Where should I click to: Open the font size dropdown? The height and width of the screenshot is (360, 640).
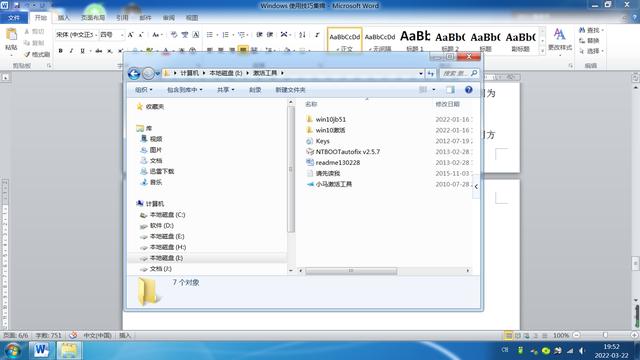[122, 35]
